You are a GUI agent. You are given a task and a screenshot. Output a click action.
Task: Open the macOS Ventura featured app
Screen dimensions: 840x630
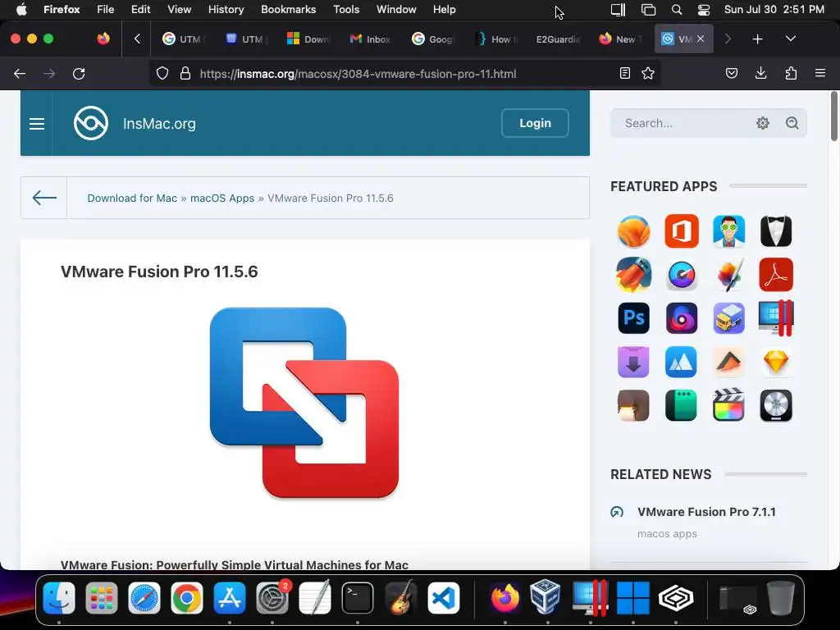click(x=633, y=231)
